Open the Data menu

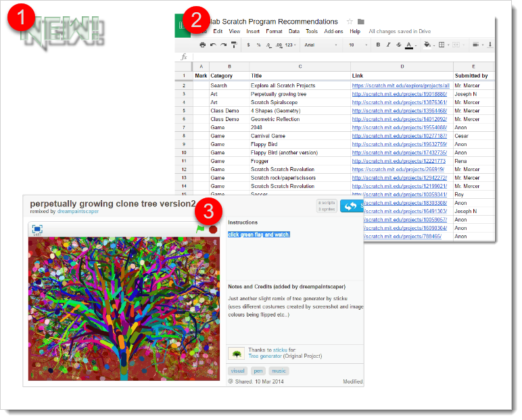click(x=294, y=31)
